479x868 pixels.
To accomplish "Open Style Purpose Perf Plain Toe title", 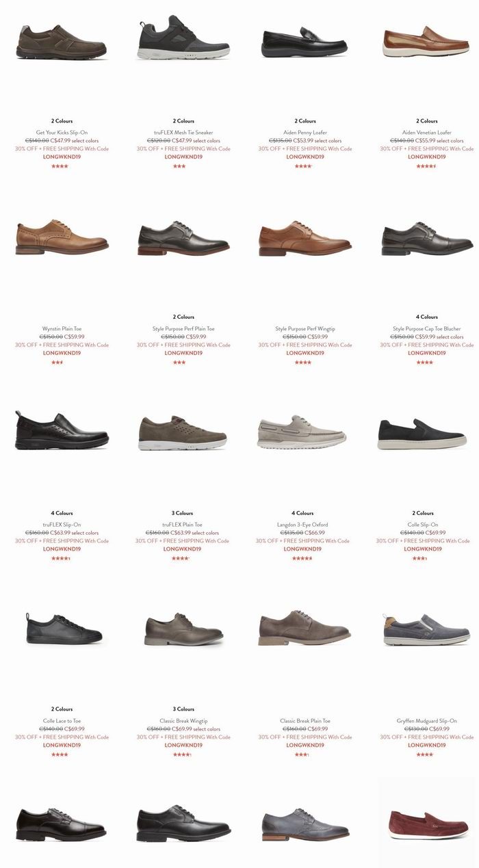I will click(183, 329).
